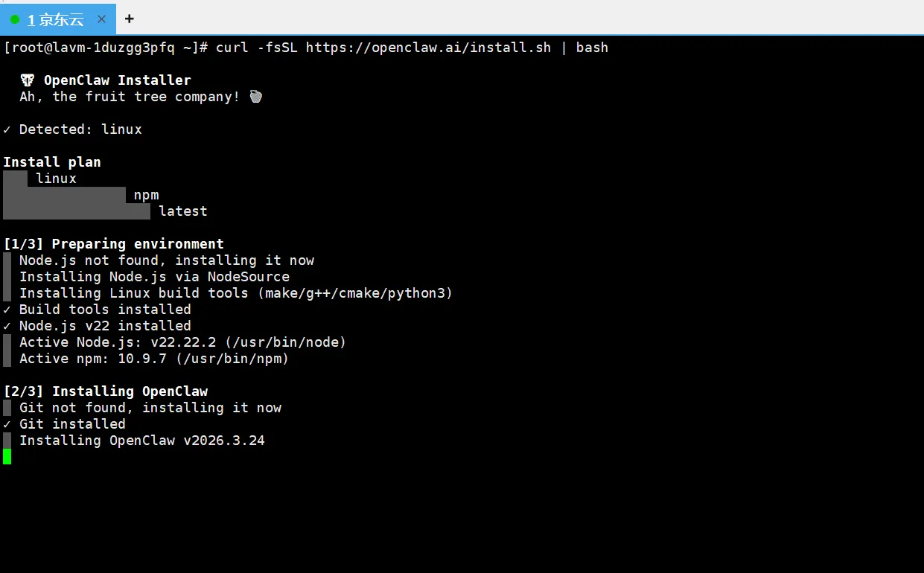Click the Active npm: 10.9.7 line

pos(153,359)
